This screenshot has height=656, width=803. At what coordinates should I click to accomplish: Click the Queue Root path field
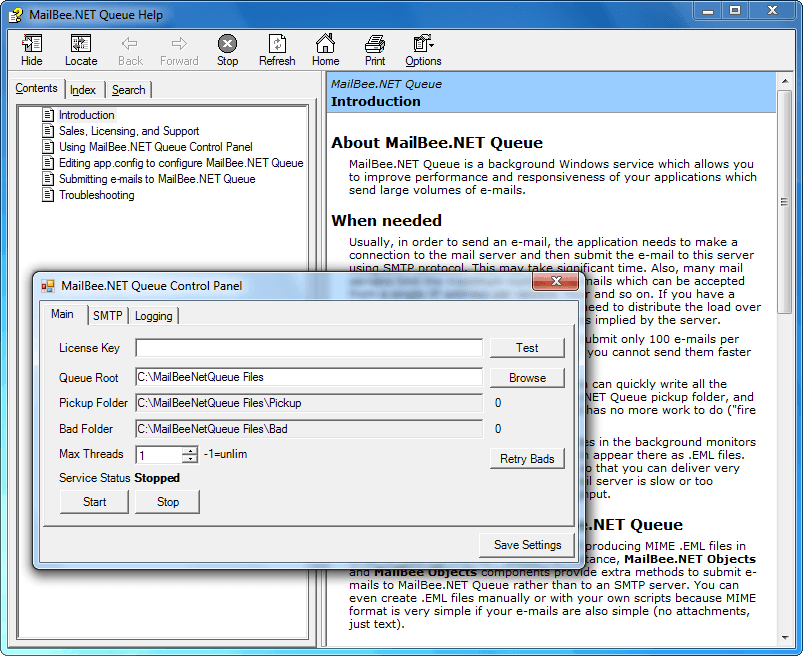click(309, 377)
